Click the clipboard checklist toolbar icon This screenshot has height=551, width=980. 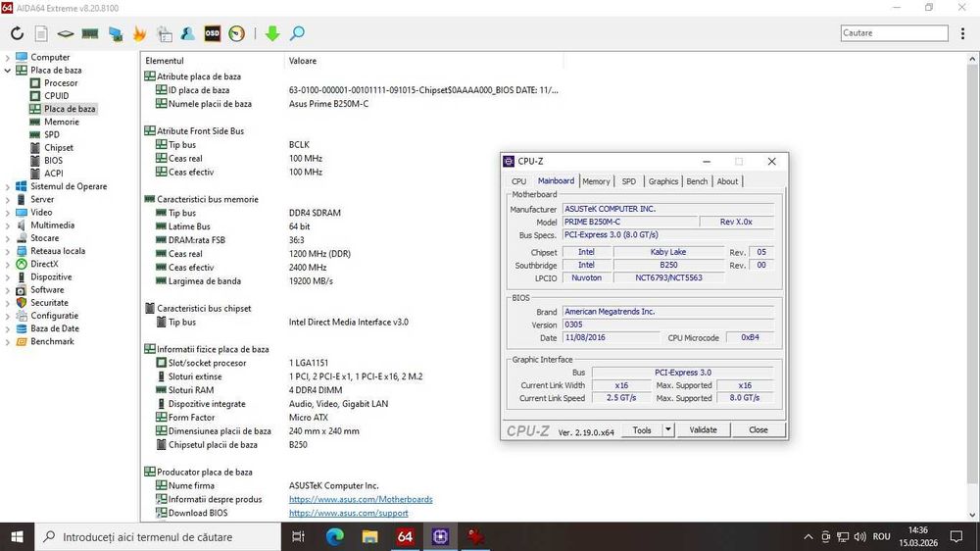[165, 33]
